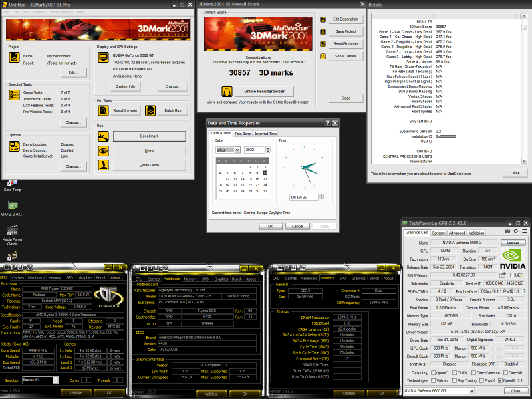Click the Validate button in CPU-Z Memory window
The height and width of the screenshot is (399, 532).
coord(348,393)
